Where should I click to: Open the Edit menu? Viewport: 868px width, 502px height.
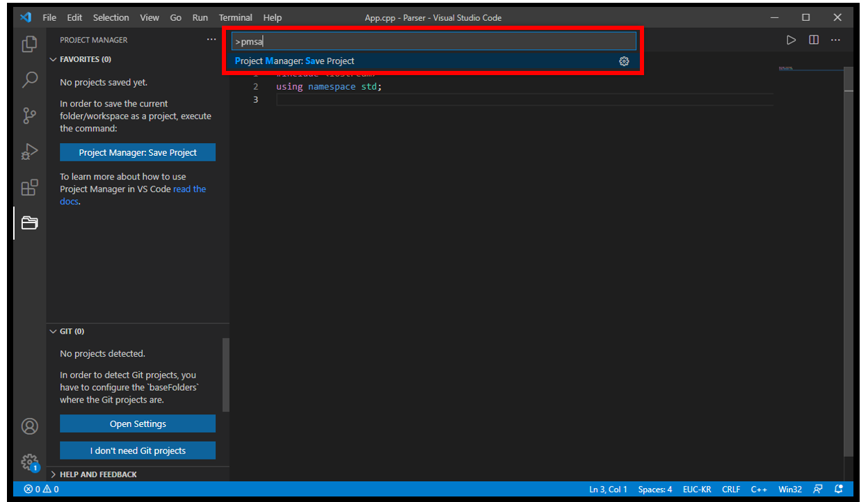pos(74,17)
